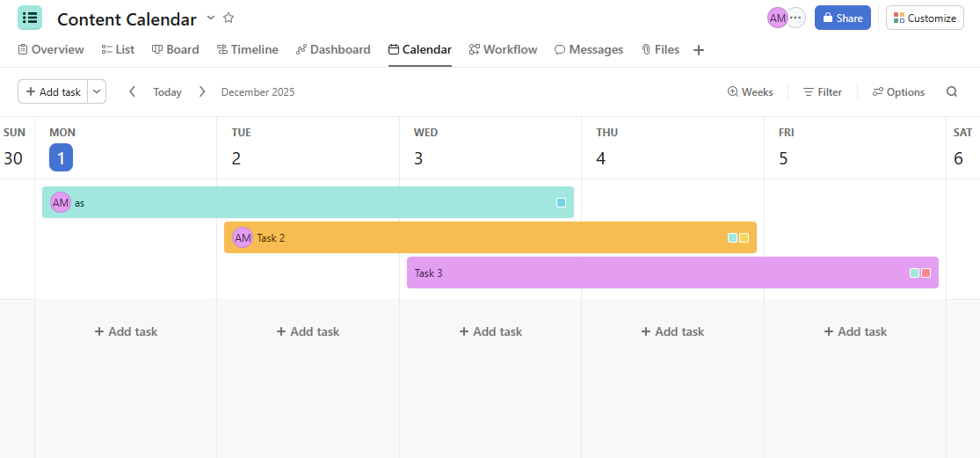Click the AM assignee avatar on Task 2
980x458 pixels.
[243, 237]
